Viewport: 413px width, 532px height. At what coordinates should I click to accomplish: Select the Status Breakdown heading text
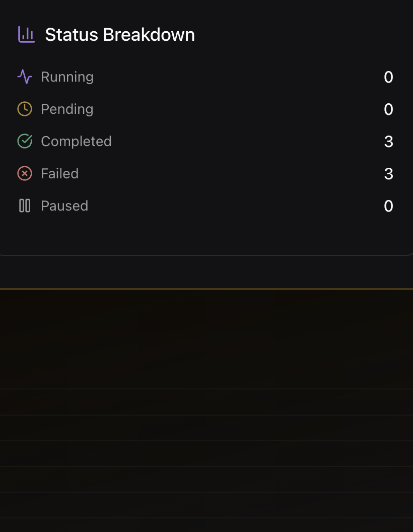(x=120, y=35)
